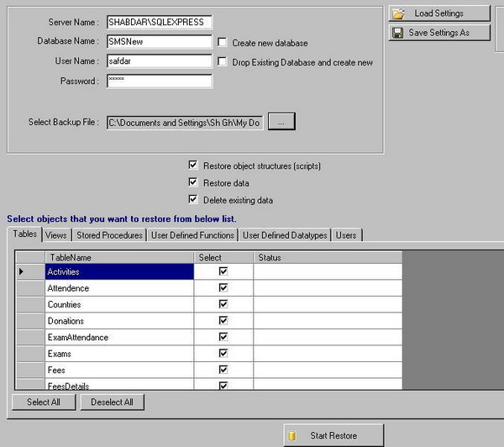Disable the Delete existing data checkbox
The height and width of the screenshot is (447, 504).
(x=194, y=200)
